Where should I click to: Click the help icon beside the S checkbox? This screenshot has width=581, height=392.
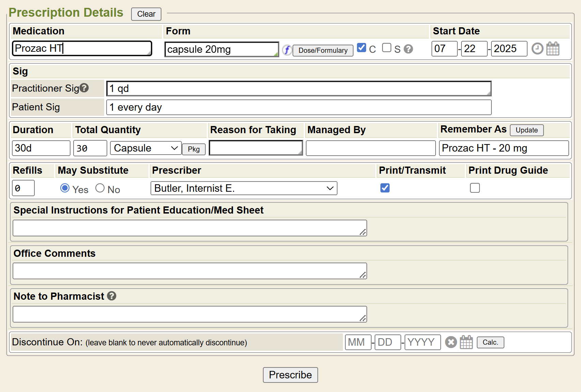[408, 49]
